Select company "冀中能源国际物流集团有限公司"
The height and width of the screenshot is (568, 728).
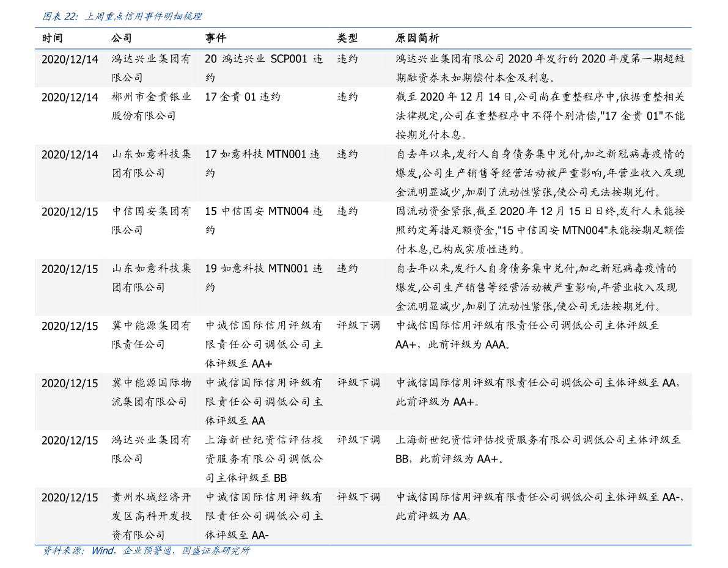pos(152,392)
